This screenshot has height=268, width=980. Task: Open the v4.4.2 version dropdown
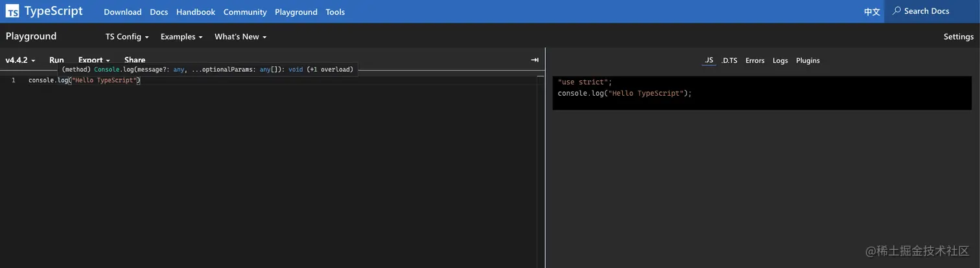21,60
